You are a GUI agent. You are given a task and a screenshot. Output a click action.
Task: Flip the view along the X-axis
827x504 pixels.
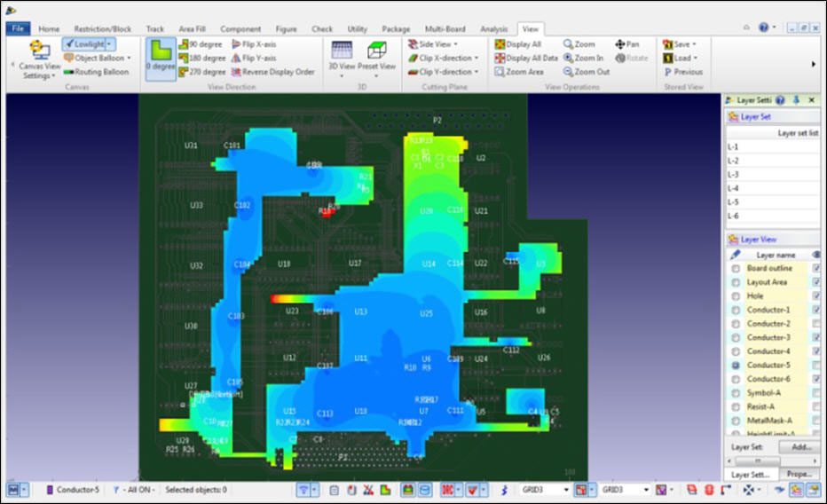pyautogui.click(x=254, y=44)
